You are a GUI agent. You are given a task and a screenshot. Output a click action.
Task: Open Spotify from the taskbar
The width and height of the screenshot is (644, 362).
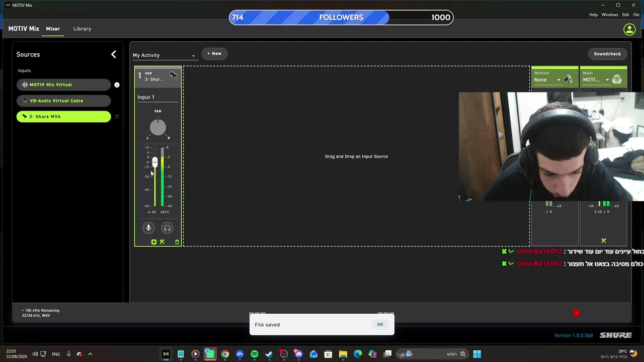tap(255, 354)
